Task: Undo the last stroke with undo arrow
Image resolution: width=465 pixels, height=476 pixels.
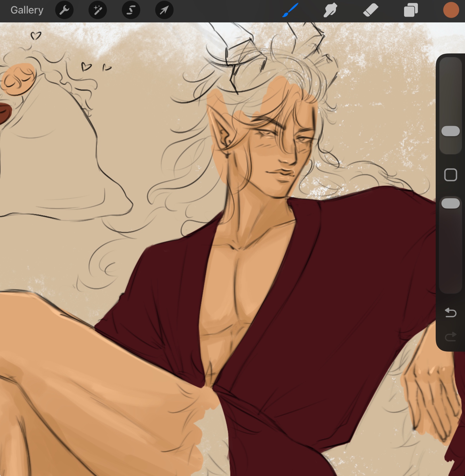Action: coord(450,313)
